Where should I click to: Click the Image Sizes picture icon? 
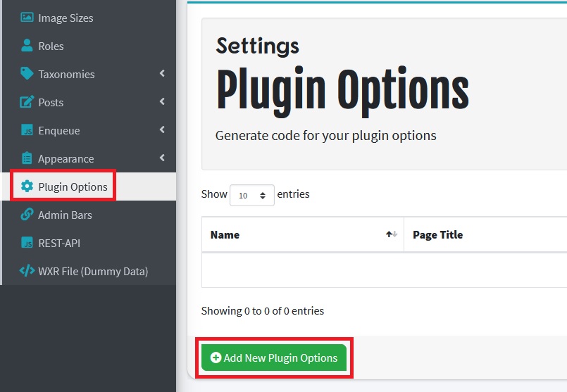[x=27, y=18]
